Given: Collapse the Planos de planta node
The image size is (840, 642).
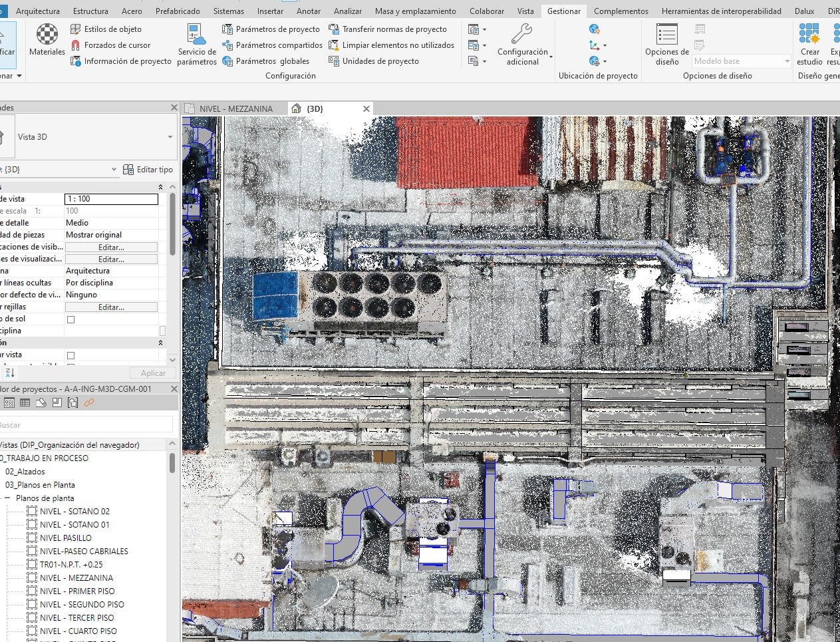Looking at the screenshot, I should (7, 498).
